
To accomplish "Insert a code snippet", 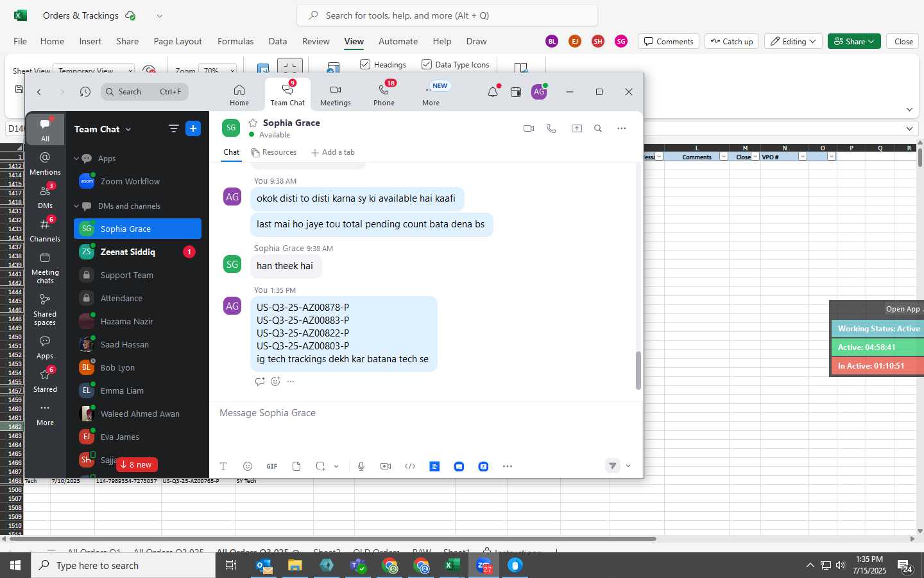I will click(x=410, y=466).
